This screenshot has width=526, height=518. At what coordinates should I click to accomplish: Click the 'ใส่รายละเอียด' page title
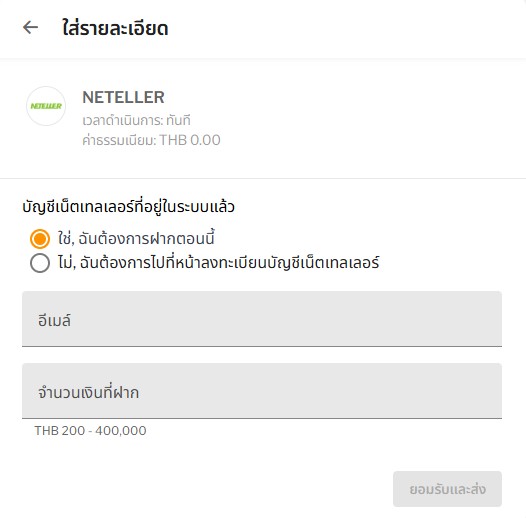tap(115, 28)
